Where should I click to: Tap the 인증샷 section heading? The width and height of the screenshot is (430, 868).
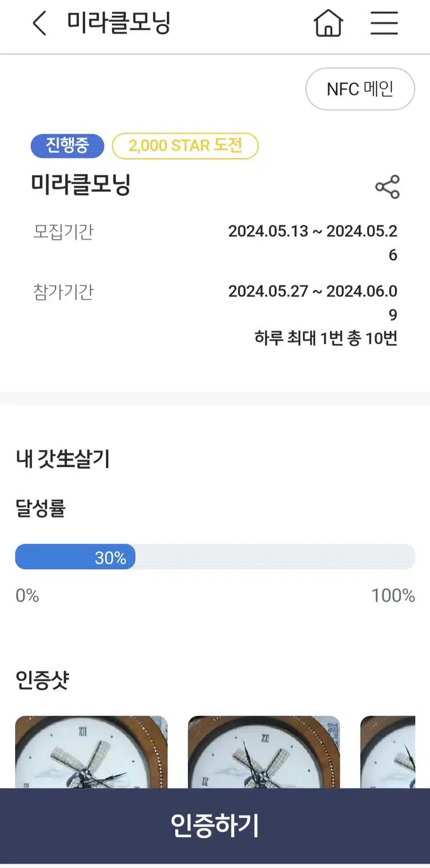[43, 681]
